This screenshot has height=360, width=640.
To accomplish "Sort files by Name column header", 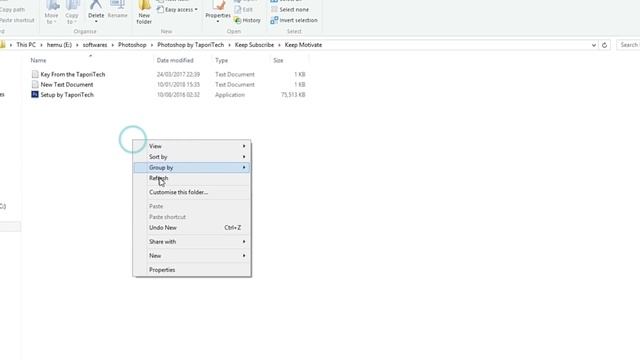I will coord(38,60).
